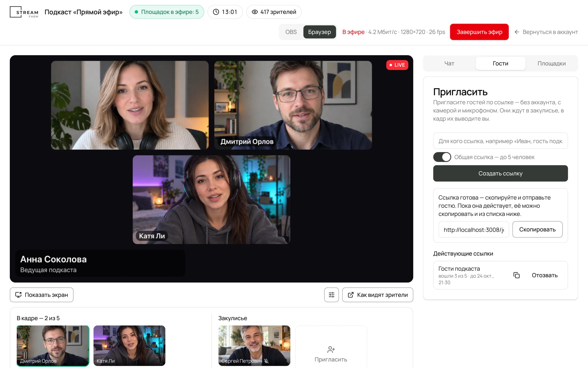
Task: Open the Гости tab
Action: coord(500,64)
